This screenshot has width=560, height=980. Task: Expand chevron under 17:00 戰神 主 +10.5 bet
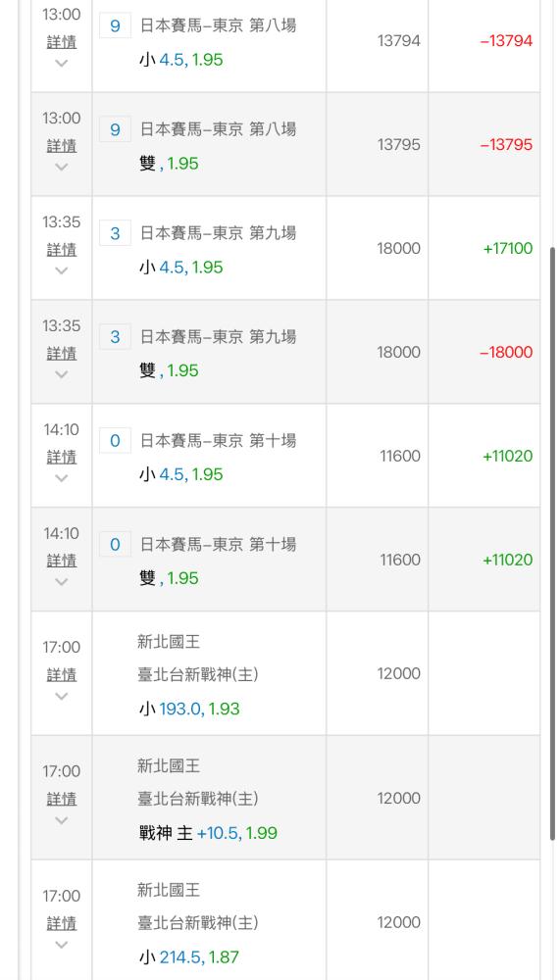tap(62, 820)
